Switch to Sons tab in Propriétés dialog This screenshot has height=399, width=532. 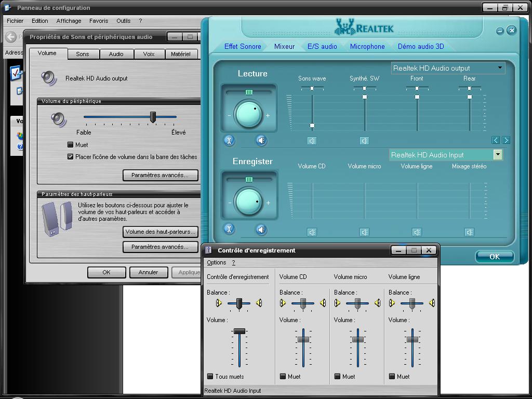[83, 54]
